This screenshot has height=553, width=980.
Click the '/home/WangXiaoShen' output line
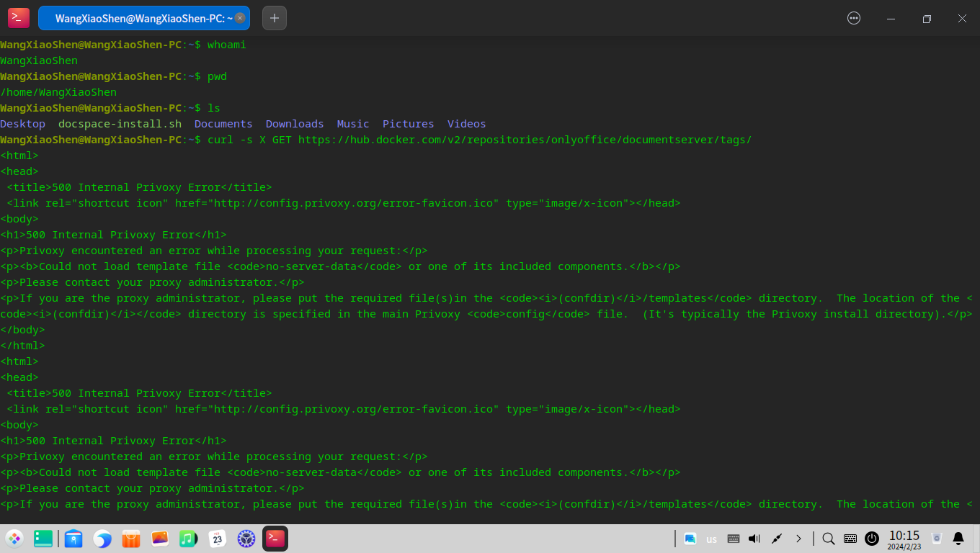[58, 92]
